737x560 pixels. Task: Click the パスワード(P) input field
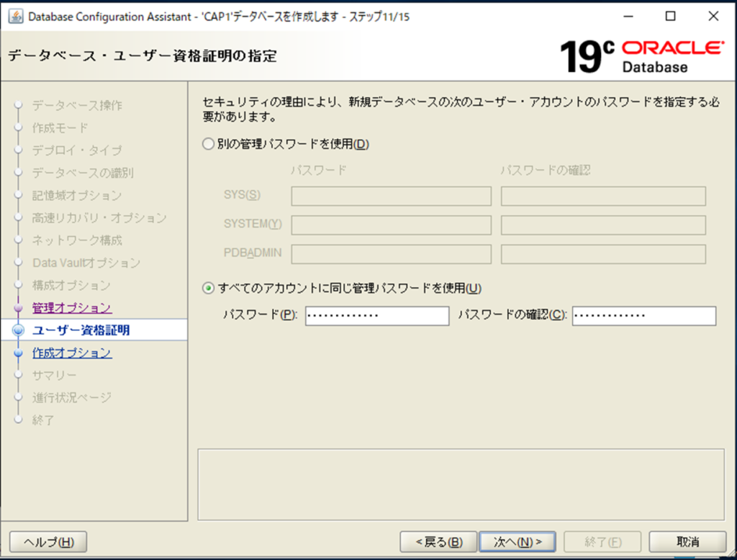tap(376, 316)
